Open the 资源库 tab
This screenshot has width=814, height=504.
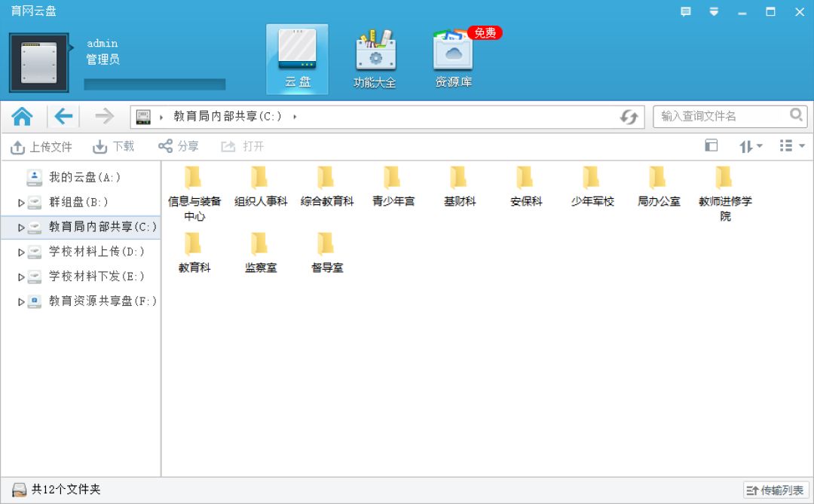click(x=454, y=60)
